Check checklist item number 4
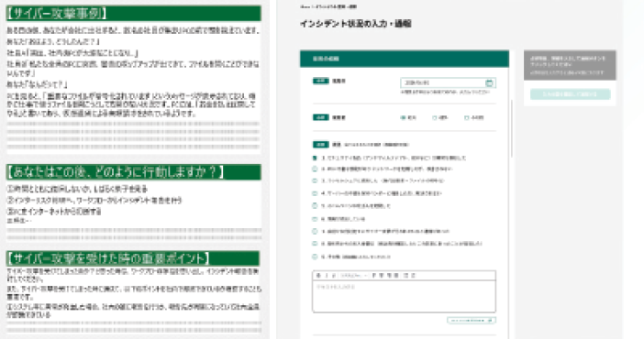Screen dimensions: 644x339 point(315,193)
